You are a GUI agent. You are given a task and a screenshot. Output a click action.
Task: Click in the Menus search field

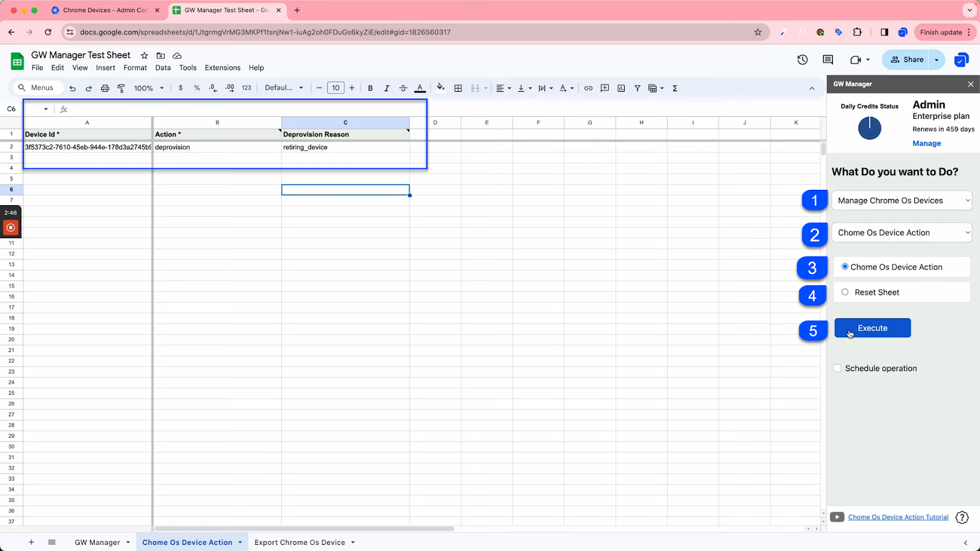pyautogui.click(x=38, y=88)
